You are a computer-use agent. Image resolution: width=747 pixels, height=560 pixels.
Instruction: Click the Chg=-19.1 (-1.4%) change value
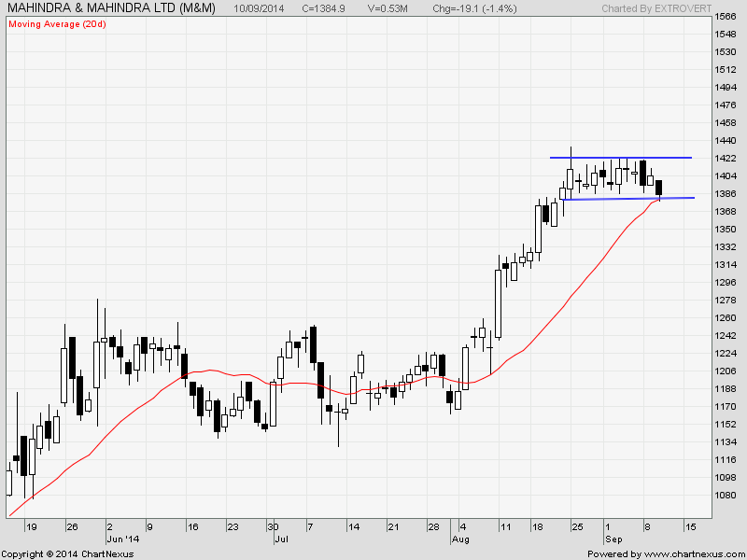tap(471, 8)
